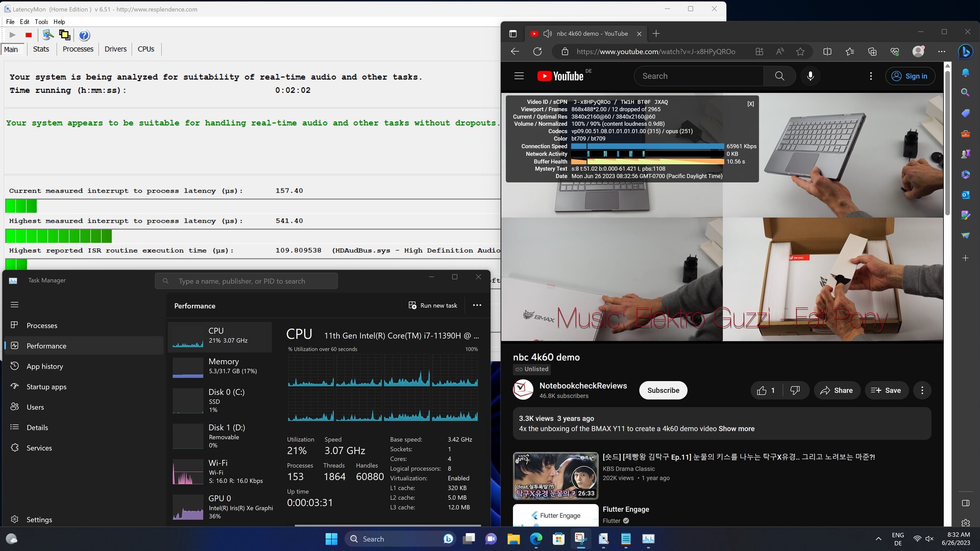Image resolution: width=980 pixels, height=551 pixels.
Task: Click the YouTube search magnifier button
Action: (779, 76)
